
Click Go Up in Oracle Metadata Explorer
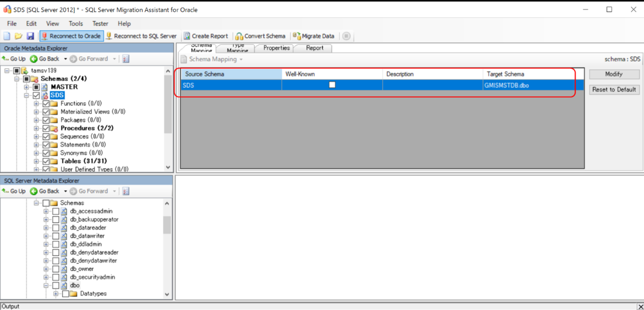(14, 59)
